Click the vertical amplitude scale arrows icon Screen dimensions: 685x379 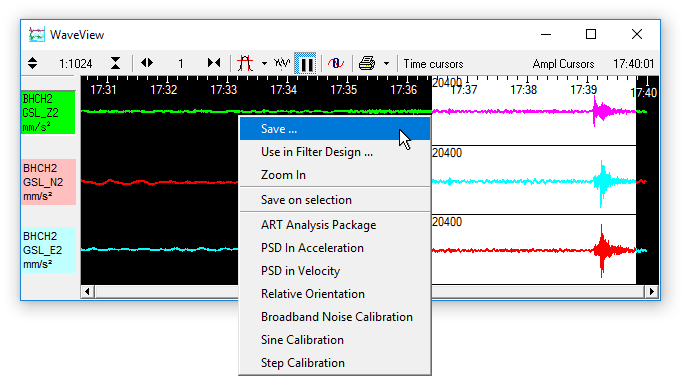pyautogui.click(x=32, y=63)
